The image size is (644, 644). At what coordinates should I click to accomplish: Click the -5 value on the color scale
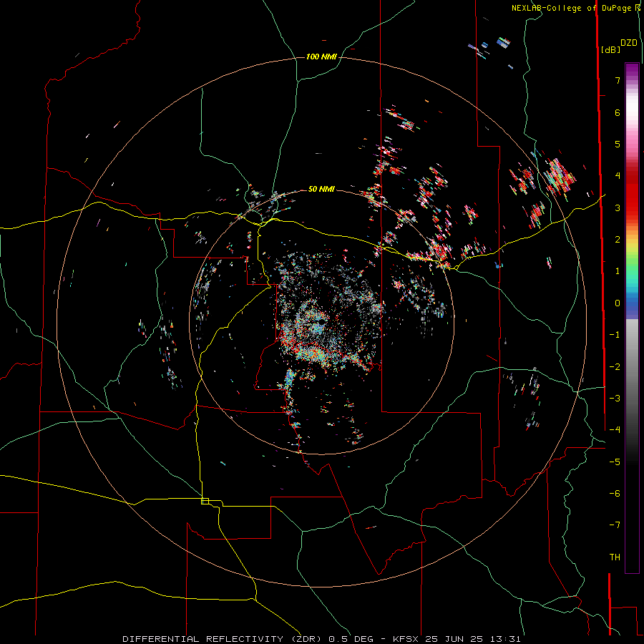click(615, 462)
